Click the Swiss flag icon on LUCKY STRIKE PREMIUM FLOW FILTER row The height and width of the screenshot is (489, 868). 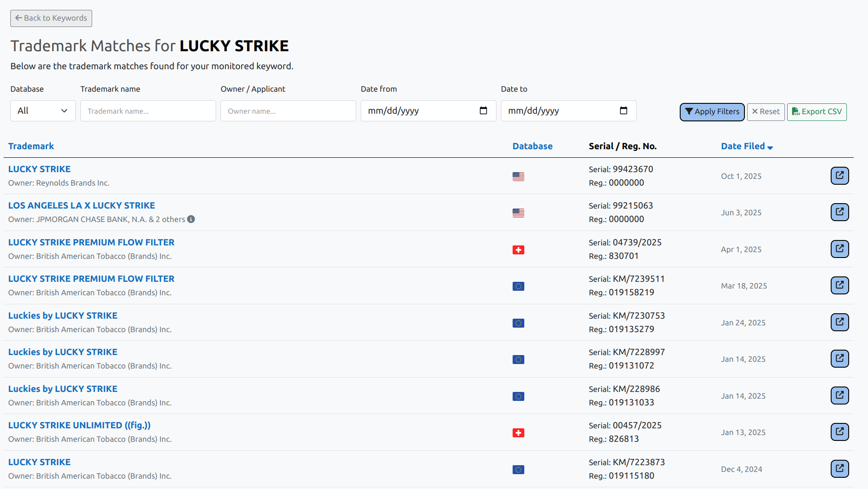tap(518, 249)
